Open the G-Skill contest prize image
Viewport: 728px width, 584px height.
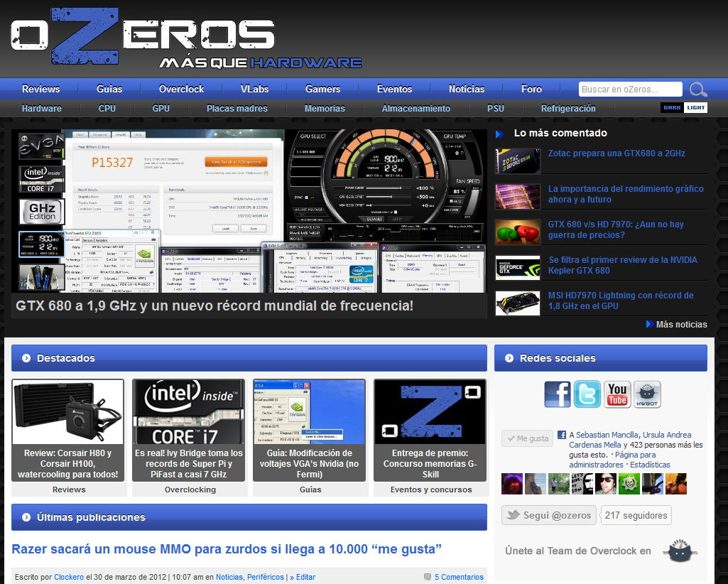point(430,412)
